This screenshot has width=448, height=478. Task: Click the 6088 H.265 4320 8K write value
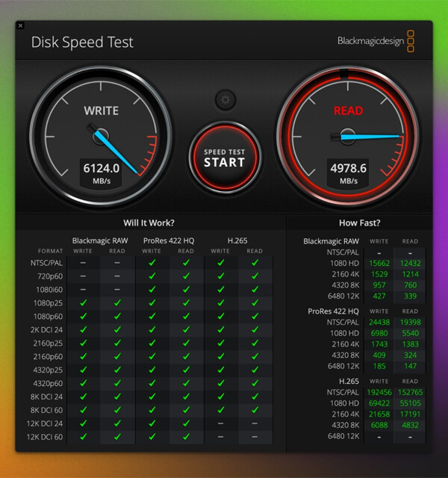[379, 425]
